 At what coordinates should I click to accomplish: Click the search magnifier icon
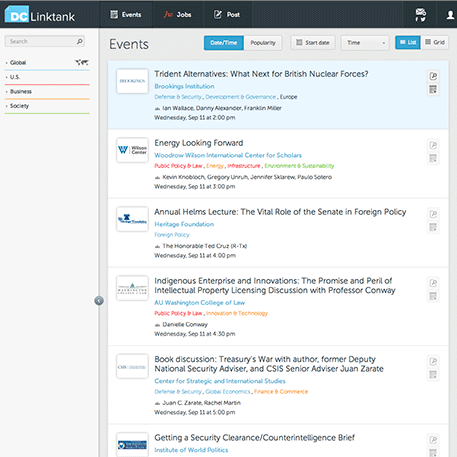(x=80, y=41)
